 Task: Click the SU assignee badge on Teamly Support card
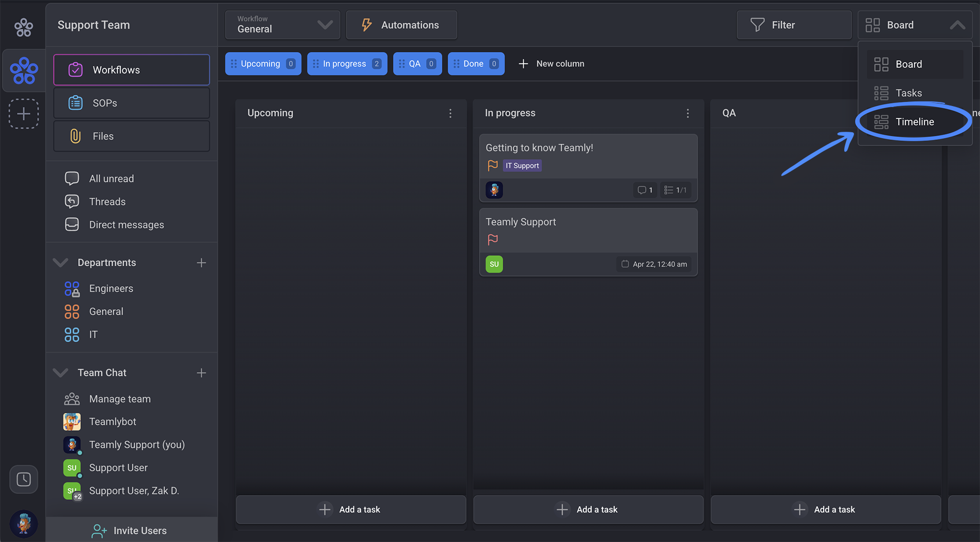[x=494, y=264]
